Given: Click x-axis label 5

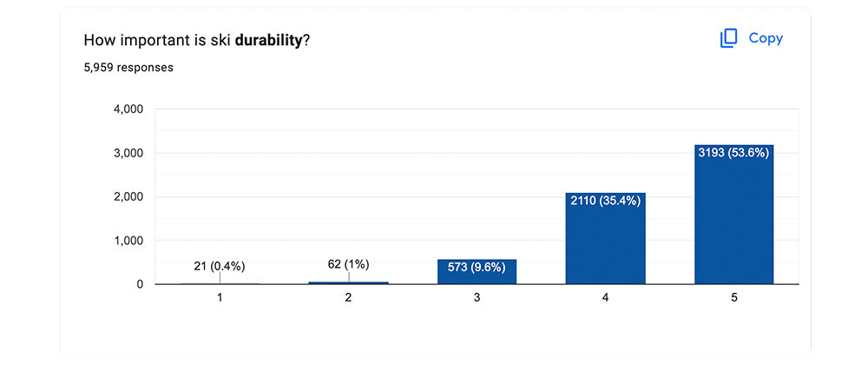Looking at the screenshot, I should tap(734, 298).
